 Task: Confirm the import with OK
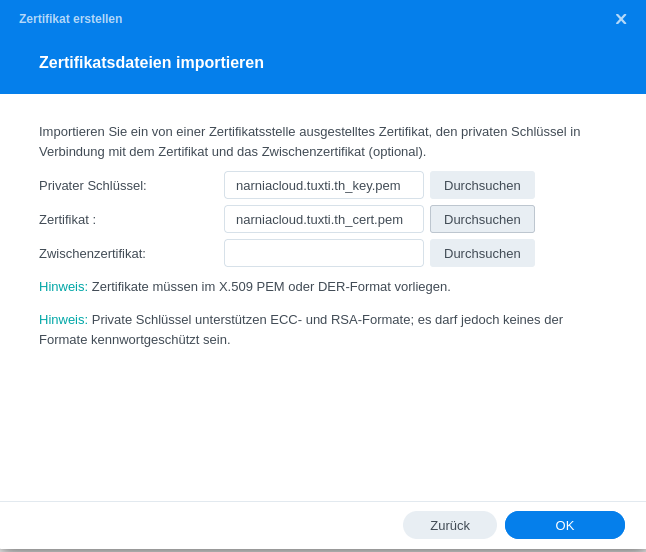(564, 525)
